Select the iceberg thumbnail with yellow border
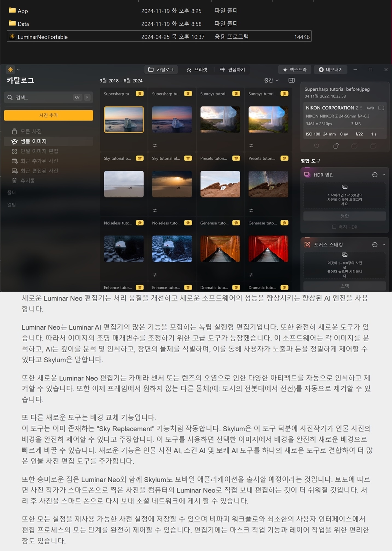 pos(124,120)
